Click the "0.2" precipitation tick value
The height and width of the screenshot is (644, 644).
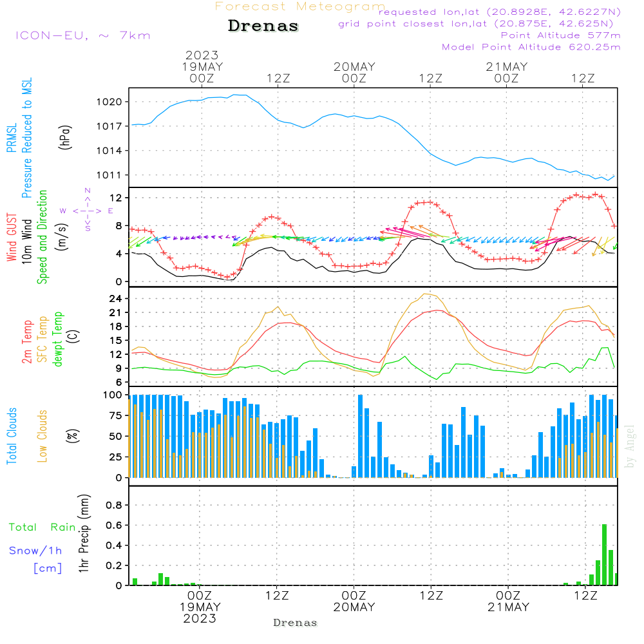pyautogui.click(x=114, y=566)
